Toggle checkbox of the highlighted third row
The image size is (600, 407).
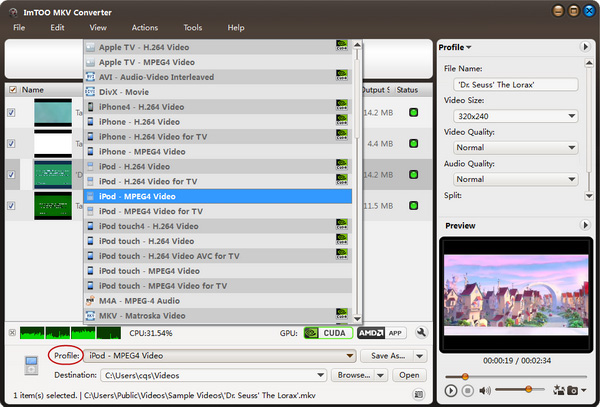[11, 174]
